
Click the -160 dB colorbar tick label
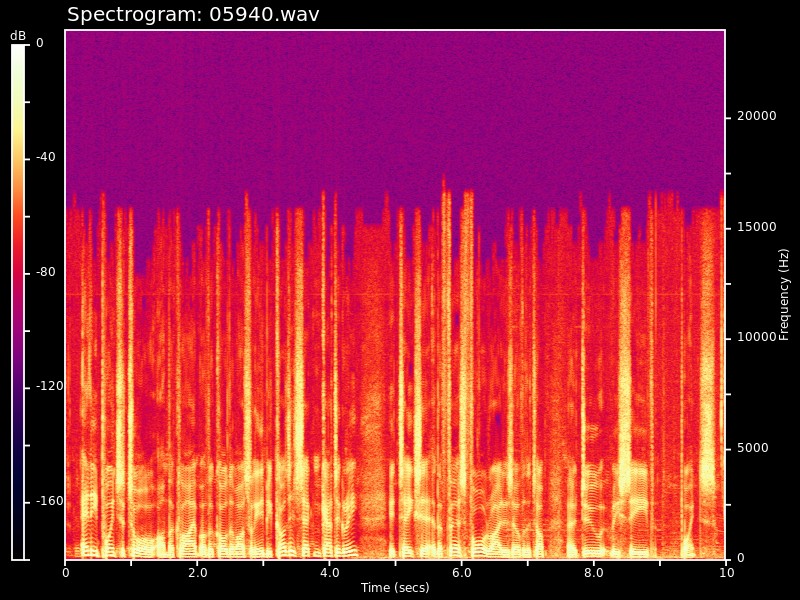point(49,502)
